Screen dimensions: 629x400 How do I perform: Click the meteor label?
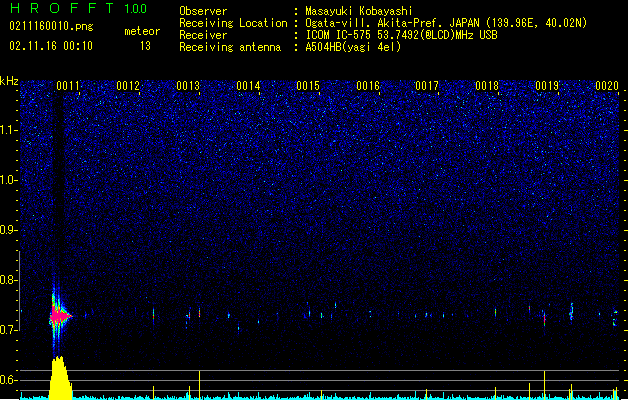[142, 31]
